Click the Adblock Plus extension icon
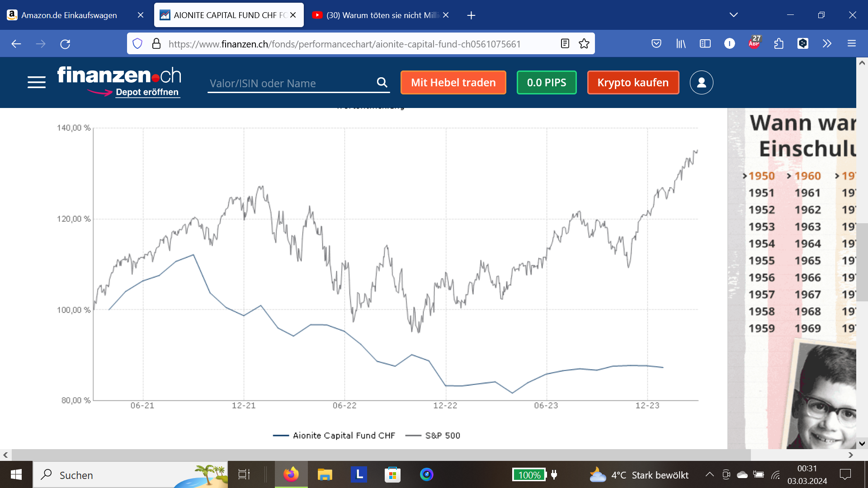Image resolution: width=868 pixels, height=488 pixels. [754, 43]
